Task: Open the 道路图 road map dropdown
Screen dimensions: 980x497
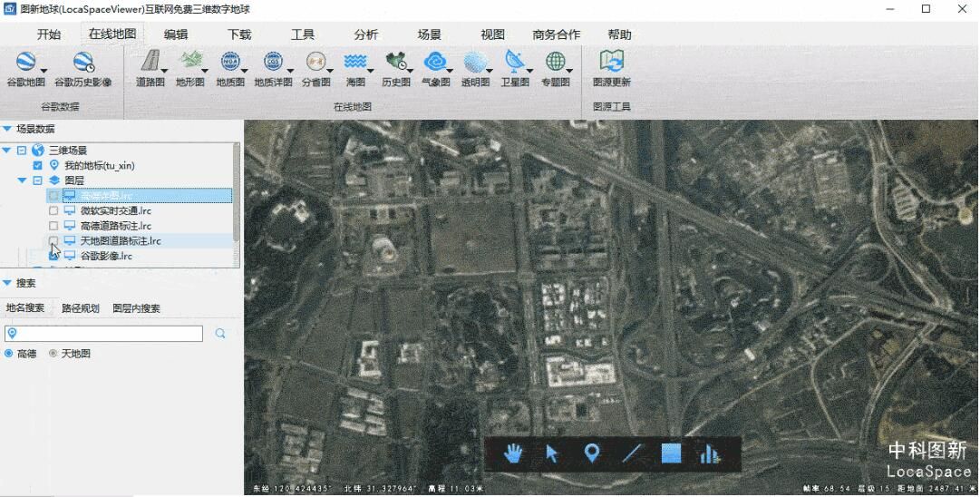Action: pyautogui.click(x=150, y=68)
